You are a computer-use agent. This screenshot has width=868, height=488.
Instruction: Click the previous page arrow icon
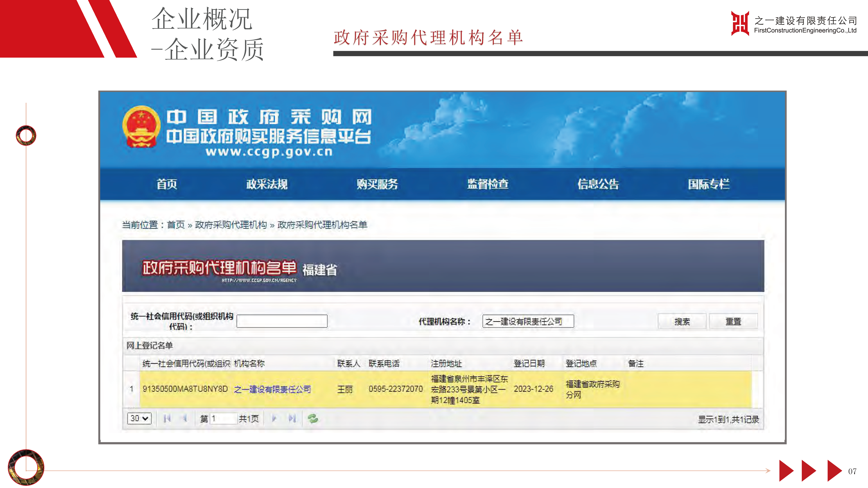[185, 418]
